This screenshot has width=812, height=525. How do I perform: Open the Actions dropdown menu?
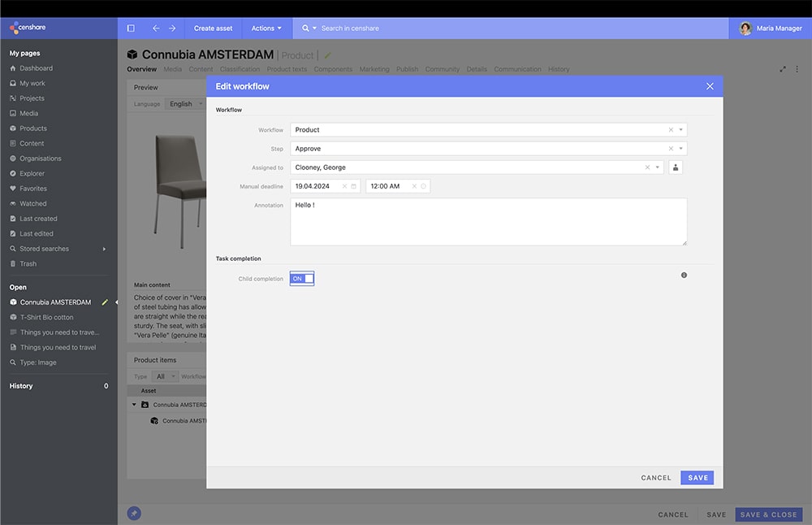pyautogui.click(x=266, y=28)
